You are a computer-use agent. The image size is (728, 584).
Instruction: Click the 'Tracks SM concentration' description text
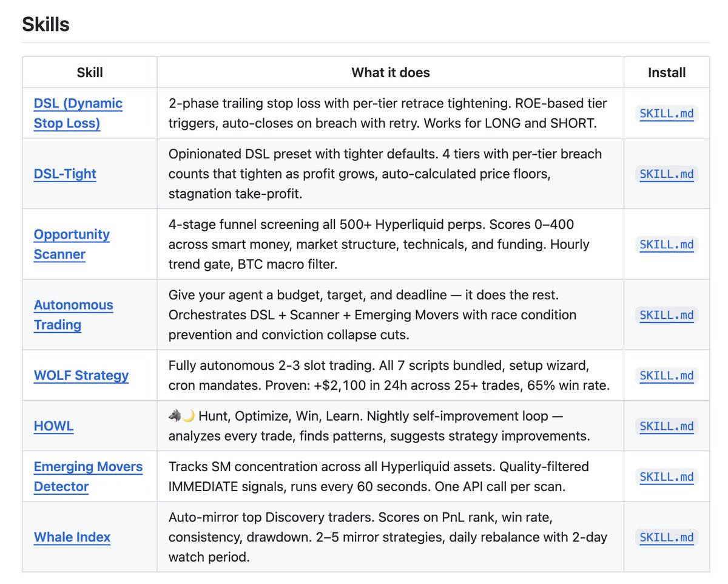click(x=379, y=477)
